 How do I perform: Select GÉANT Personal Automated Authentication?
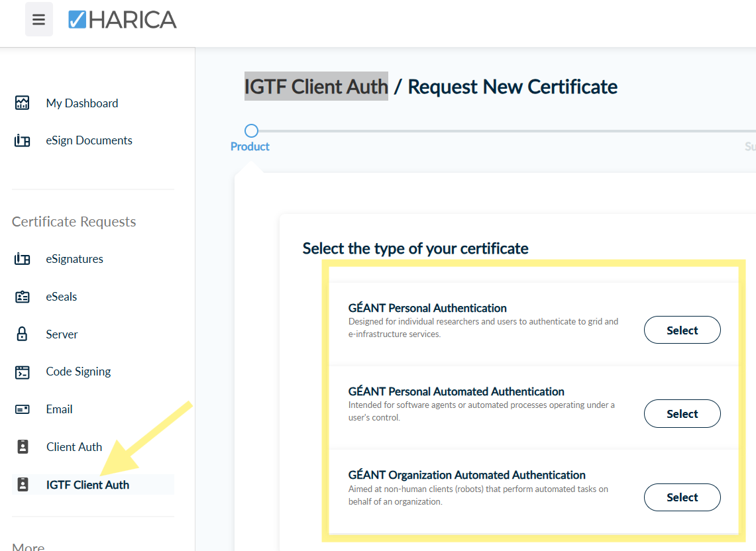pyautogui.click(x=682, y=414)
